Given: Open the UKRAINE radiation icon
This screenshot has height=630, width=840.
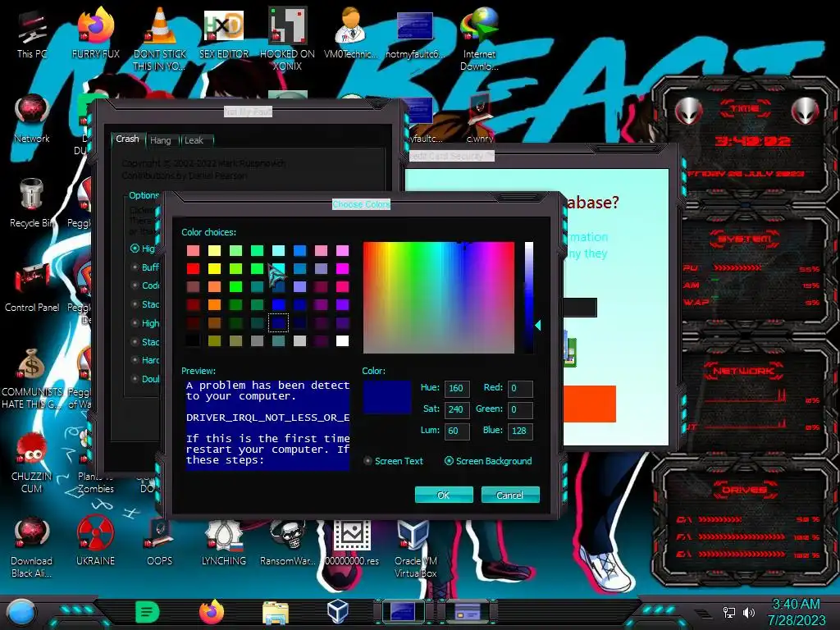Looking at the screenshot, I should coord(96,540).
